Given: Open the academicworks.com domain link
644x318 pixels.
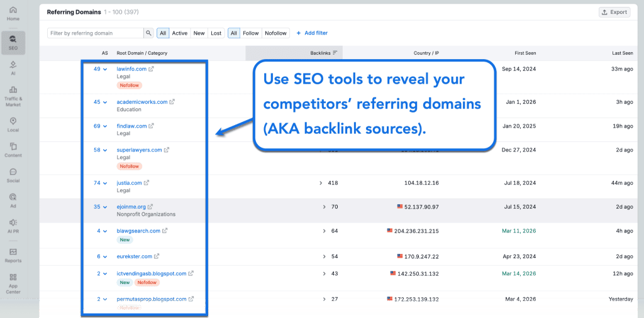Looking at the screenshot, I should click(142, 102).
